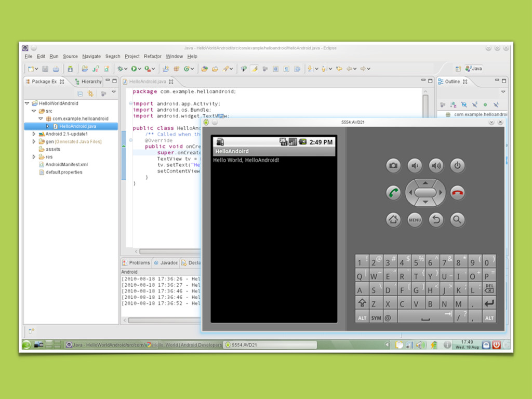Click the D-pad left arrow

click(x=410, y=192)
